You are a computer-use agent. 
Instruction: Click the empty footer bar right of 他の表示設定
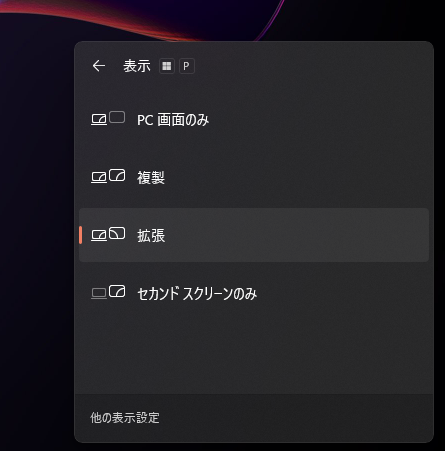click(295, 418)
